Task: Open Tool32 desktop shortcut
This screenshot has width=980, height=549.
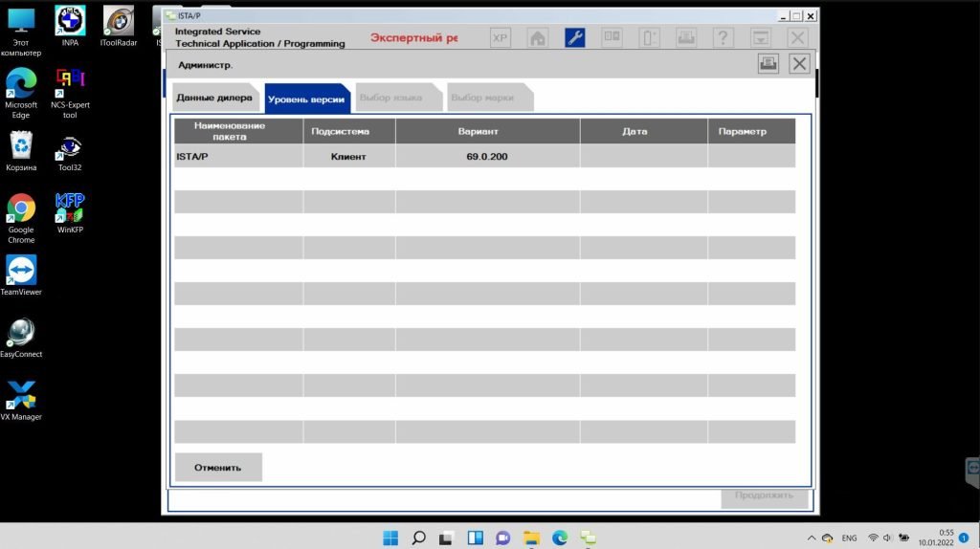Action: point(70,153)
